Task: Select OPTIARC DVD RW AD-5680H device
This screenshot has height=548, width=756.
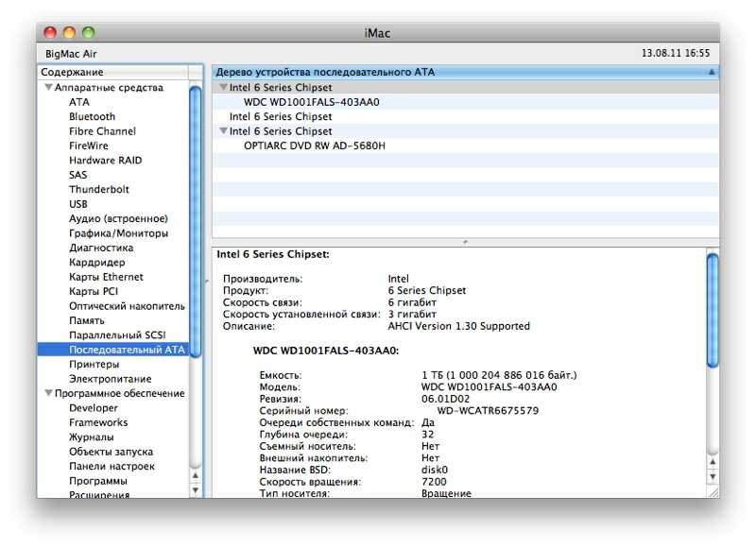Action: coord(314,146)
